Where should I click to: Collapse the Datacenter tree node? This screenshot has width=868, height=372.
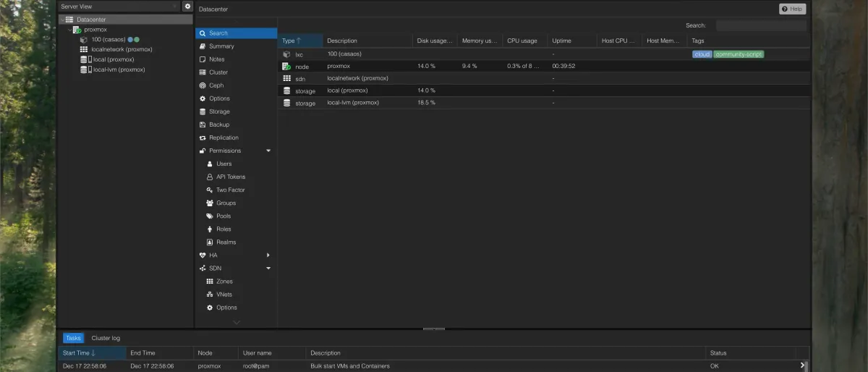(x=62, y=19)
